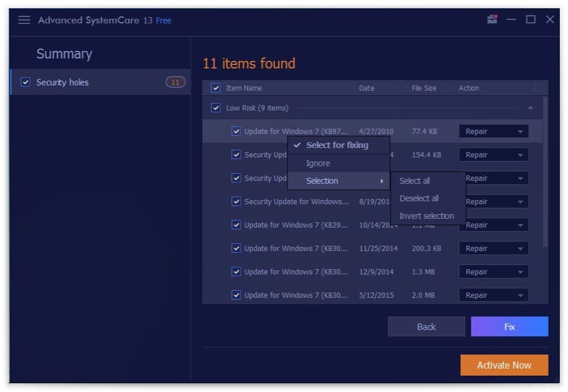568x392 pixels.
Task: Close the Advanced SystemCare window
Action: pos(550,19)
